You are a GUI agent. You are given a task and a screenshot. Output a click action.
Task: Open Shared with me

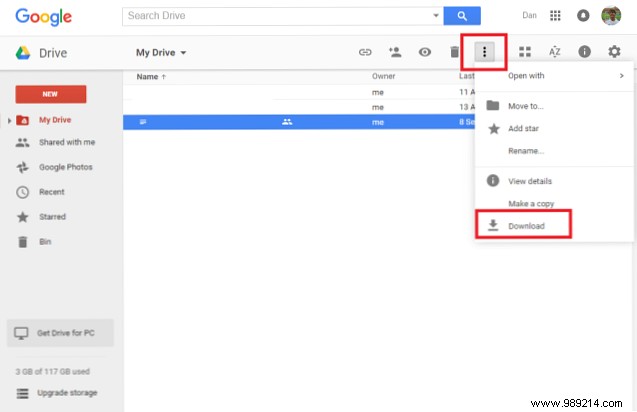pyautogui.click(x=67, y=142)
